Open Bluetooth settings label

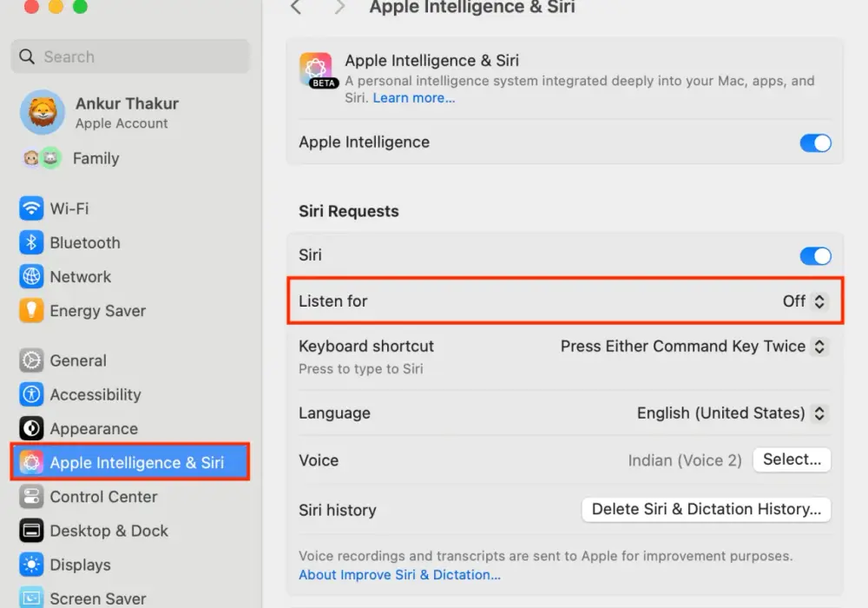click(85, 242)
